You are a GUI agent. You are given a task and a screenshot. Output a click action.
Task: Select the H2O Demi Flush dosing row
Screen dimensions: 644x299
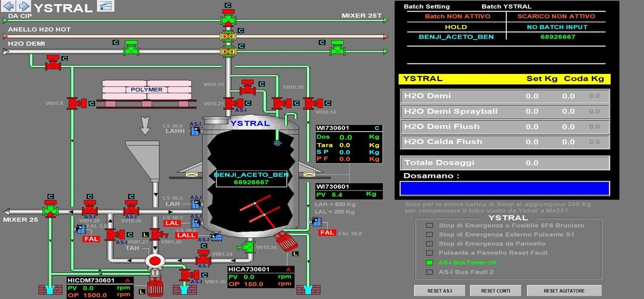[x=505, y=127]
